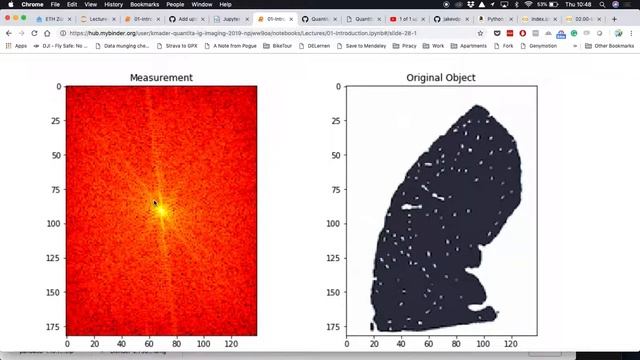Expand the Piracy bookmarks folder
This screenshot has height=360, width=640.
click(404, 46)
